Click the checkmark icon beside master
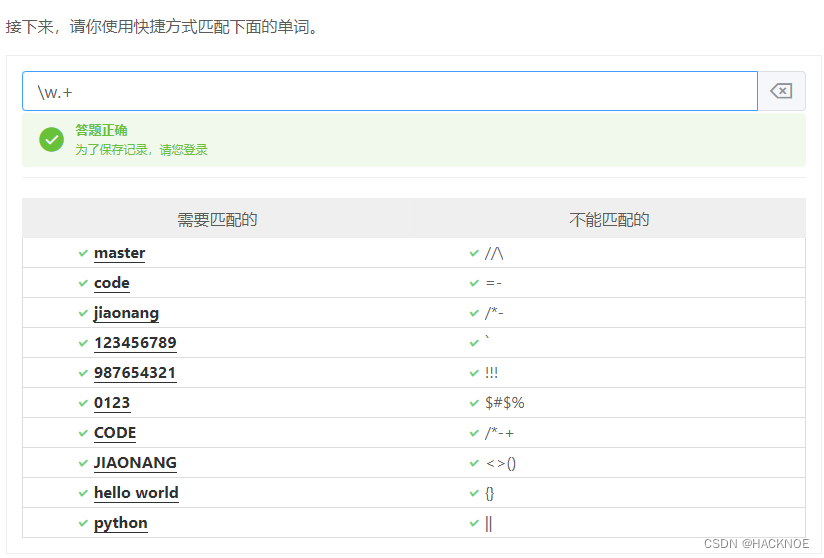Viewport: 824px width, 558px height. click(83, 253)
